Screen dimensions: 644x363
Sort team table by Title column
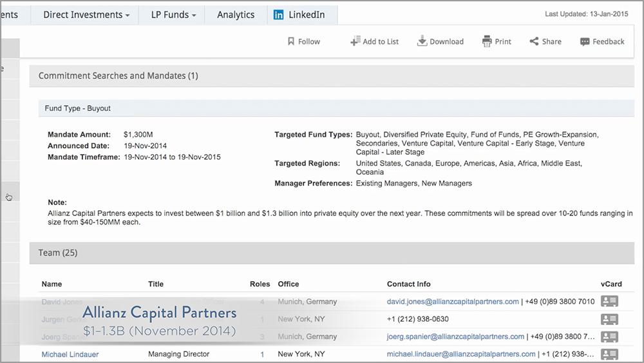[x=156, y=284]
